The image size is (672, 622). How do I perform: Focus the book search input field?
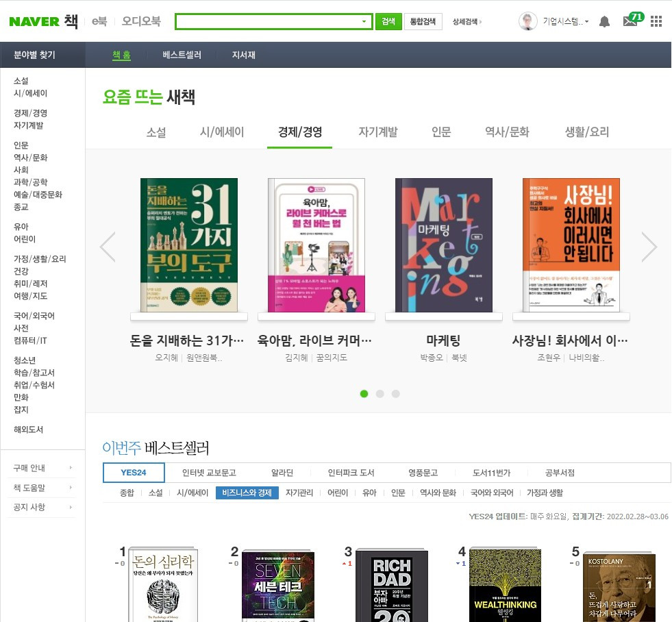tap(268, 21)
